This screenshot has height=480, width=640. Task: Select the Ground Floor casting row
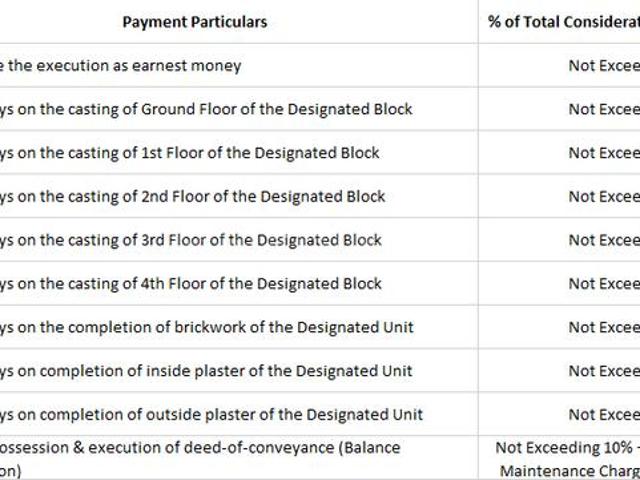click(206, 109)
